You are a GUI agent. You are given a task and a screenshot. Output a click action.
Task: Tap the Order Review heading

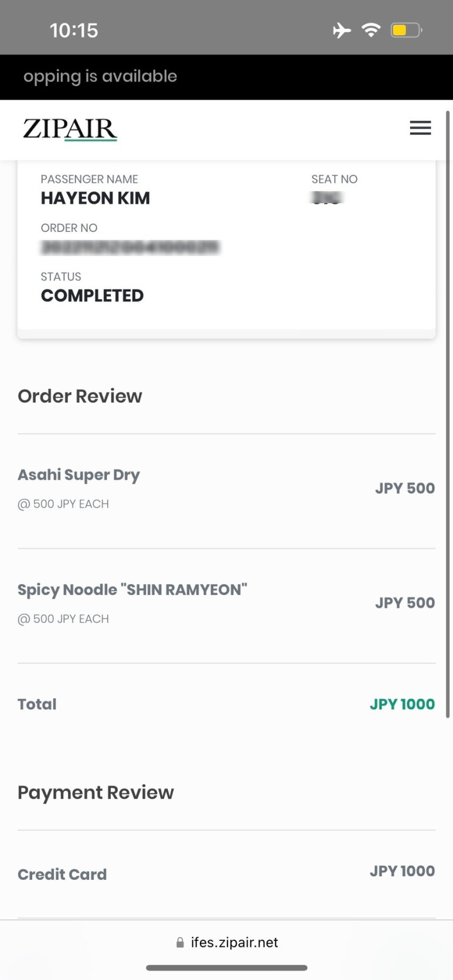pos(80,396)
